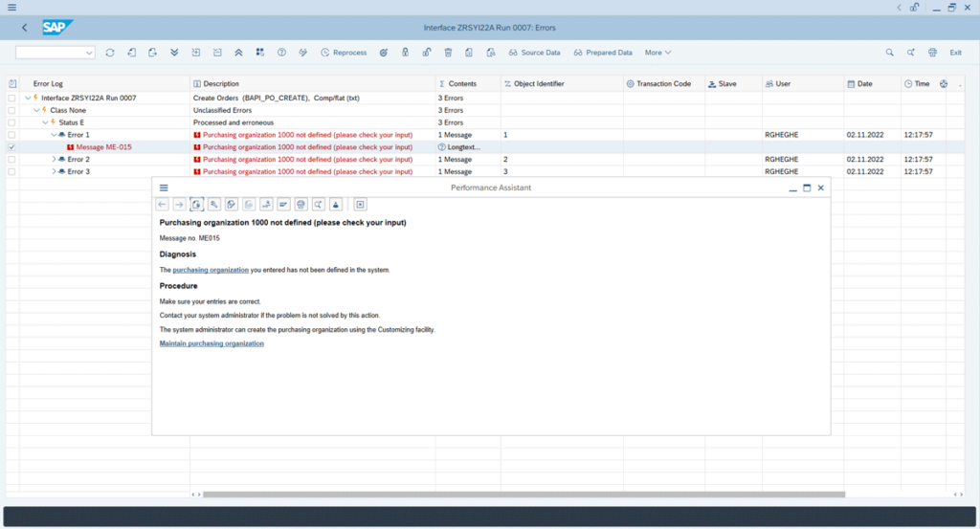The height and width of the screenshot is (529, 980).
Task: Open the hamburger menu at window top-left
Action: coord(11,8)
